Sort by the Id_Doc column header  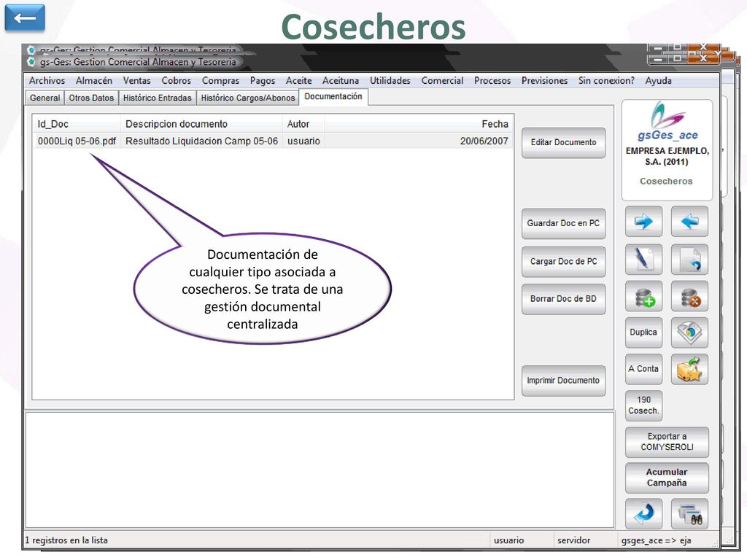[x=76, y=124]
